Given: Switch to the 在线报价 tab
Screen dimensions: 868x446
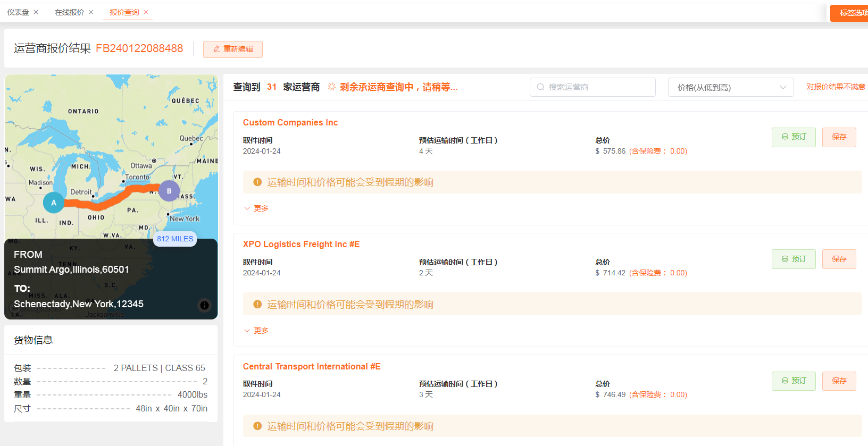Looking at the screenshot, I should 69,12.
